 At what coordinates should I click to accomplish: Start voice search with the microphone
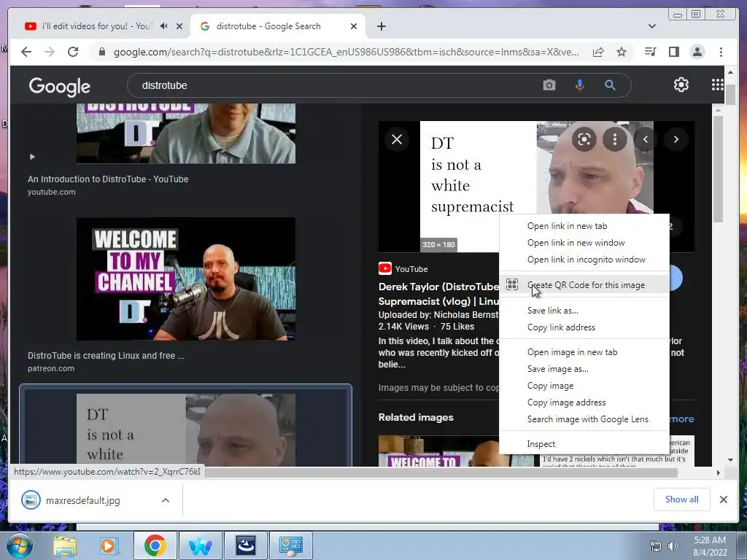(579, 85)
